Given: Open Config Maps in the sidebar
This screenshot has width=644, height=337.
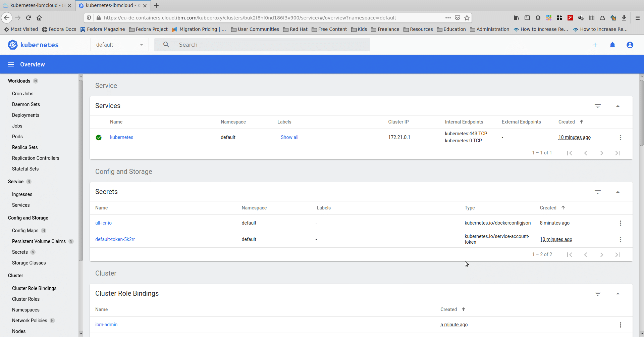Looking at the screenshot, I should pos(25,231).
